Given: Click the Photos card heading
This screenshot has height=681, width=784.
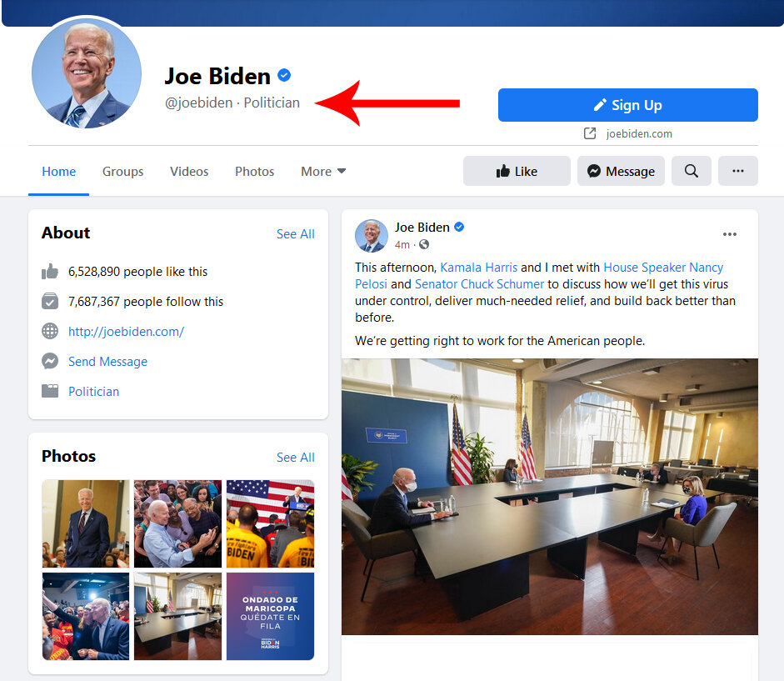Looking at the screenshot, I should (x=68, y=456).
